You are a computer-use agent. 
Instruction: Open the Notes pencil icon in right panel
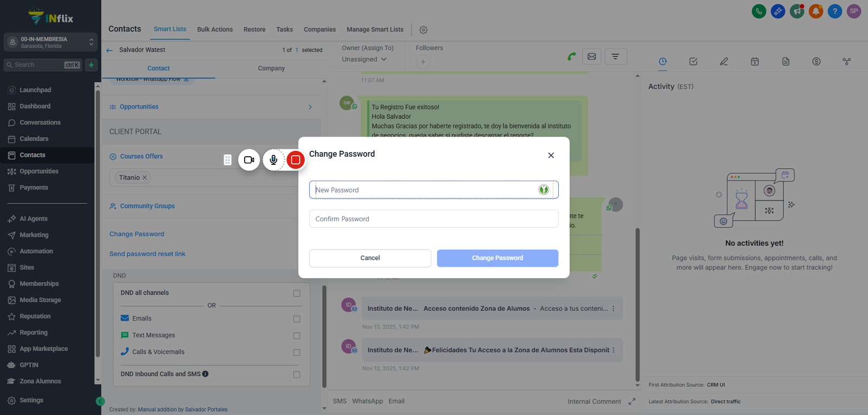724,61
